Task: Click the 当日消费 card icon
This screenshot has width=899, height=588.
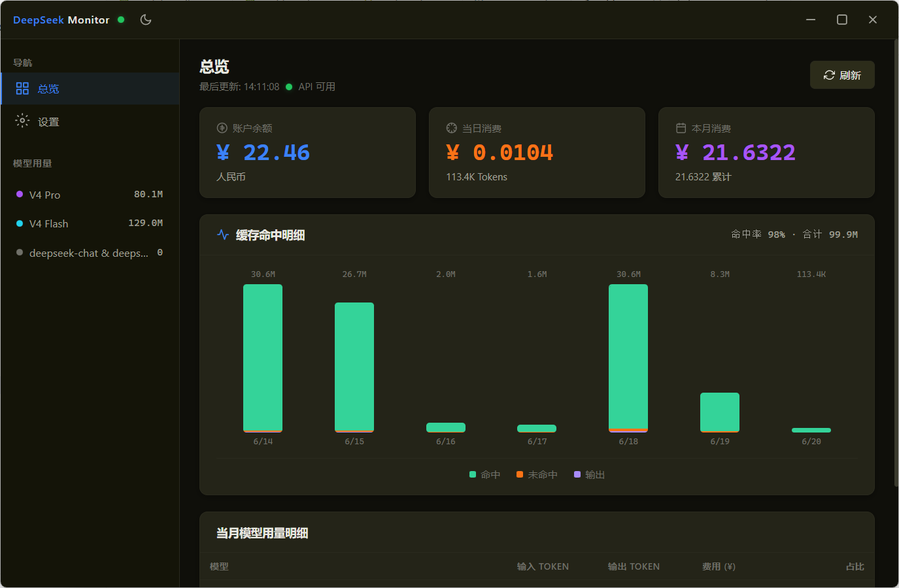Action: coord(451,128)
